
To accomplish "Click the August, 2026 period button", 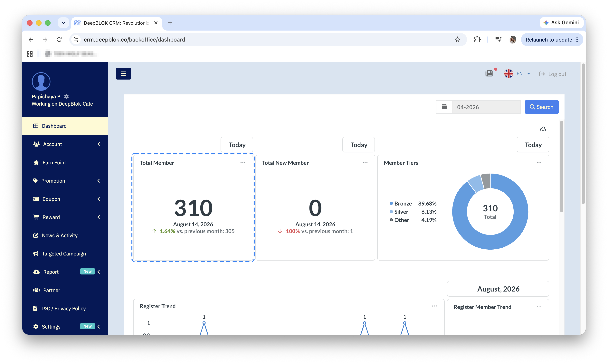I will tap(498, 289).
